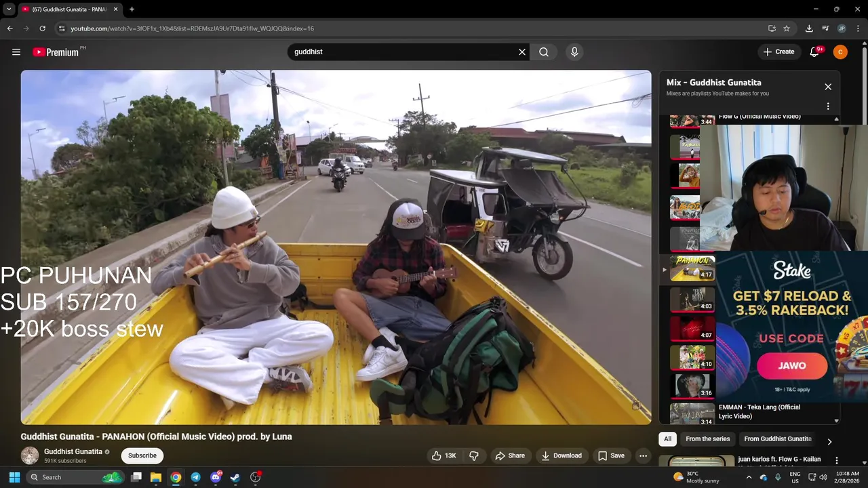This screenshot has width=868, height=488.
Task: Open Task View on the taskbar
Action: (136, 477)
